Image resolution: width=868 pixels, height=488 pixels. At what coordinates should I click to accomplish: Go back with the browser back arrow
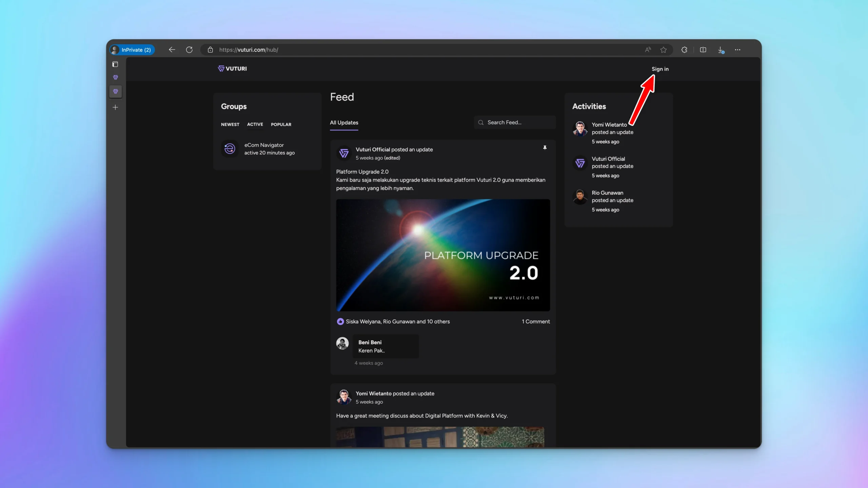coord(172,50)
